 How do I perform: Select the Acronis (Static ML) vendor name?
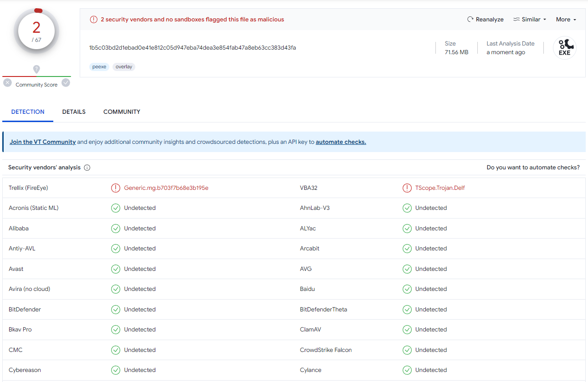click(34, 208)
